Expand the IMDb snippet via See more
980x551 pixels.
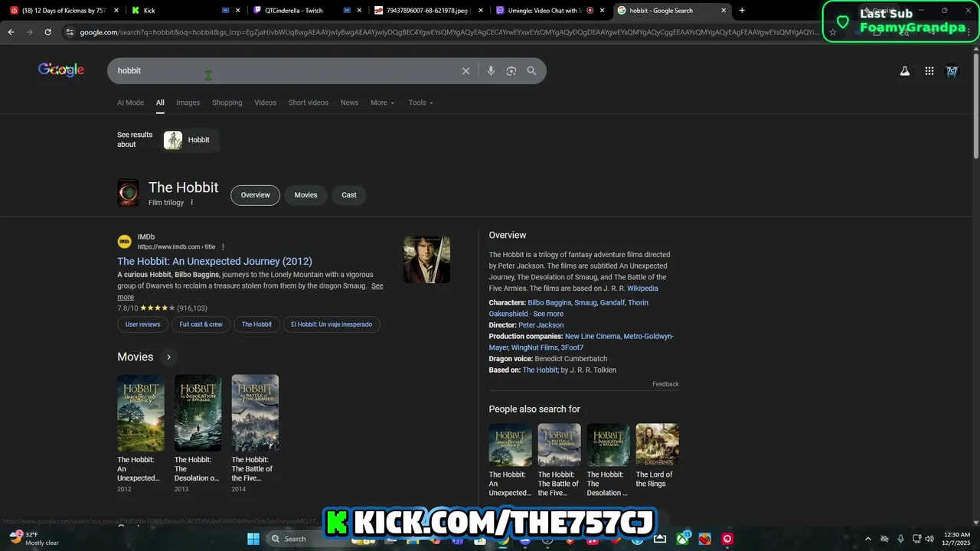tap(377, 286)
